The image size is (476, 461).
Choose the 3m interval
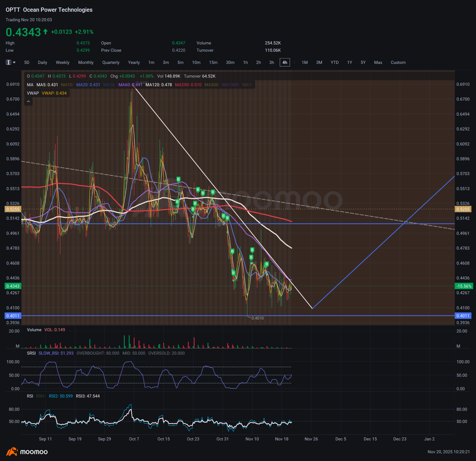coord(166,62)
